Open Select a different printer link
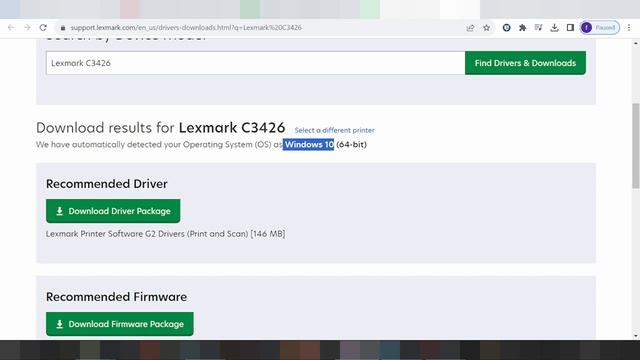Image resolution: width=640 pixels, height=360 pixels. (334, 130)
